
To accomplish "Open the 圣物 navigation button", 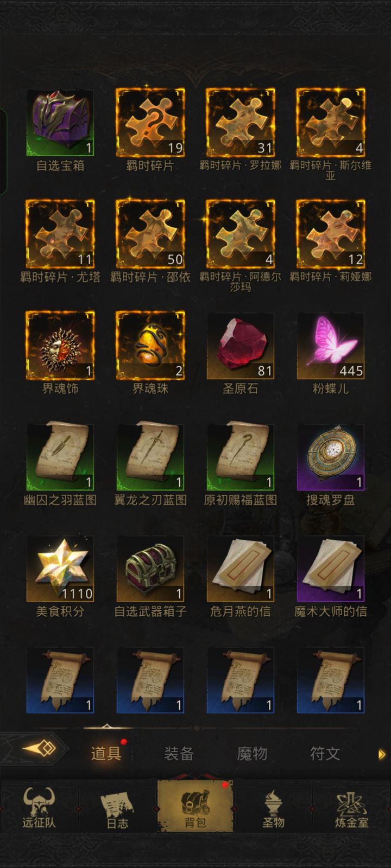I will point(273,807).
